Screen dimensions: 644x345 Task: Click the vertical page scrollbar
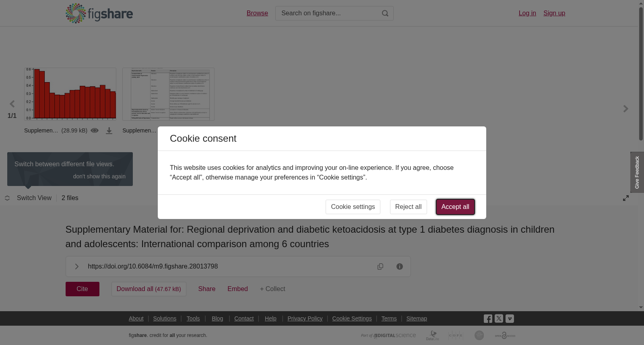pyautogui.click(x=641, y=74)
